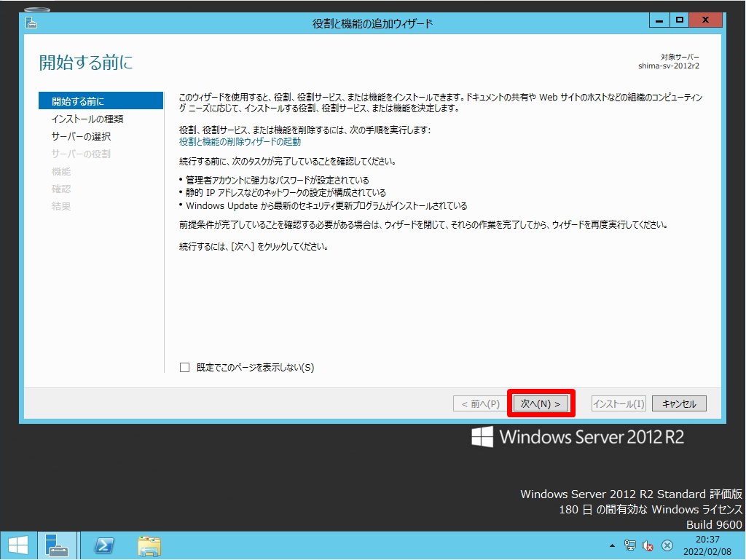
Task: Select the disabled 機能 step
Action: coord(61,172)
